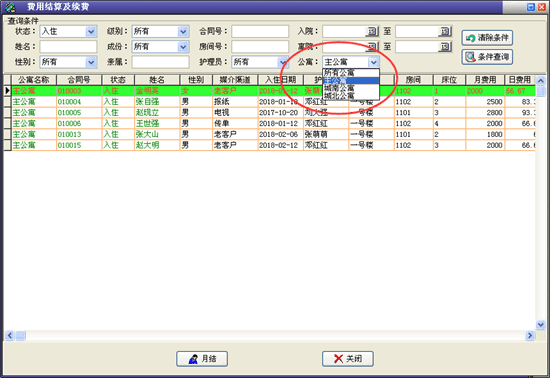Sort by the 合同号 column header
This screenshot has width=550, height=378.
[x=79, y=80]
